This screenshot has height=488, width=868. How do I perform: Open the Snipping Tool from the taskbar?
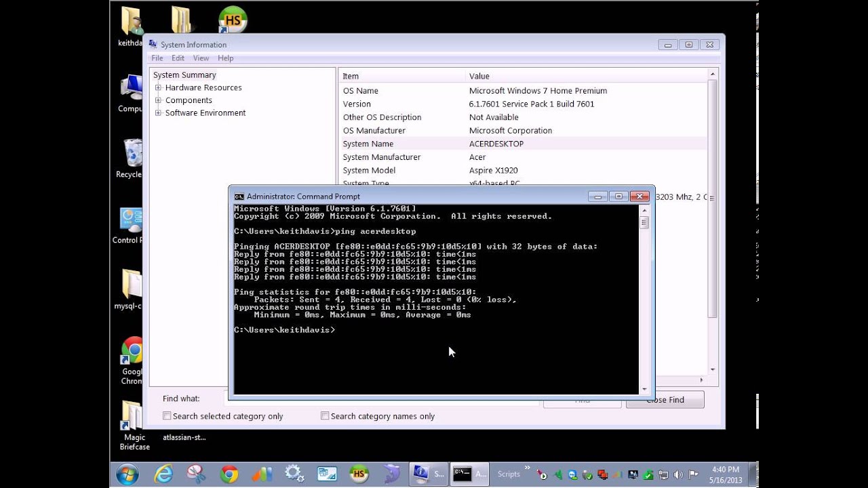click(x=197, y=474)
